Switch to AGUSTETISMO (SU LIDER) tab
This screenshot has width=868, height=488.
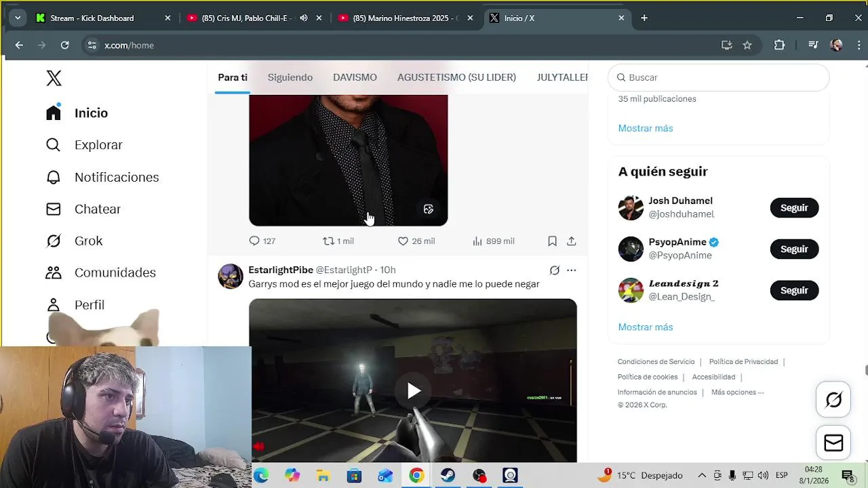tap(456, 77)
